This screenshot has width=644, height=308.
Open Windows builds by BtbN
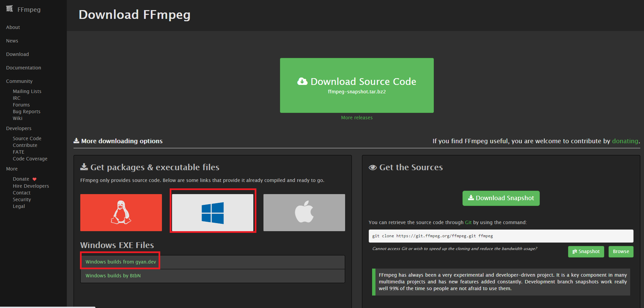click(x=113, y=276)
